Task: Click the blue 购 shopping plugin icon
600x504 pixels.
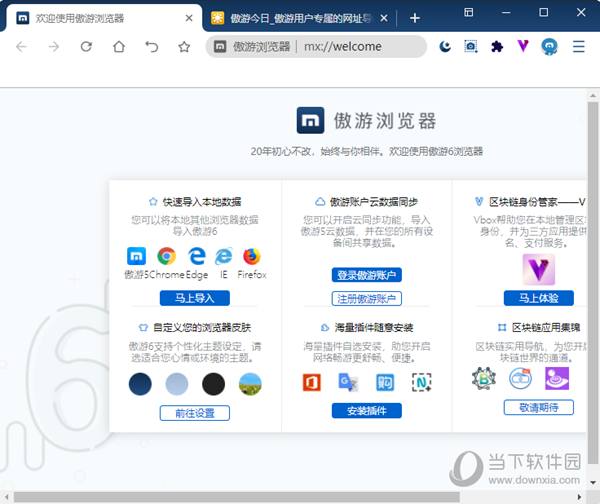Action: click(x=385, y=383)
